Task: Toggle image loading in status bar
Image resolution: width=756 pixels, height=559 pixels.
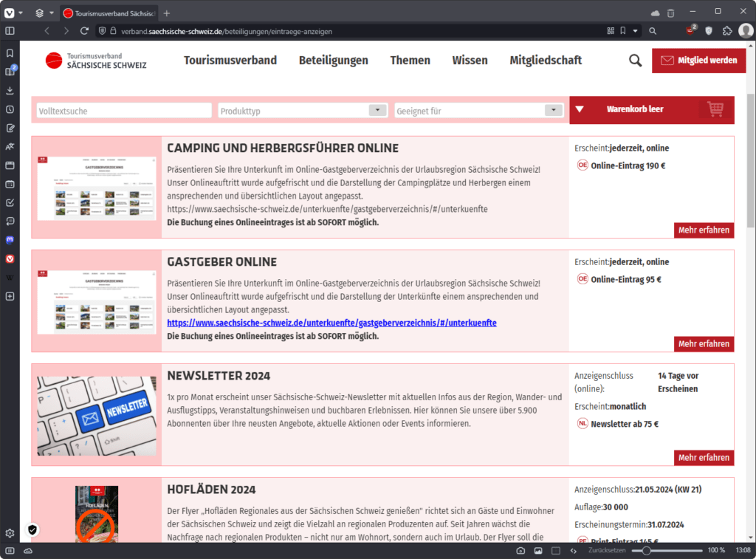Action: [x=538, y=550]
